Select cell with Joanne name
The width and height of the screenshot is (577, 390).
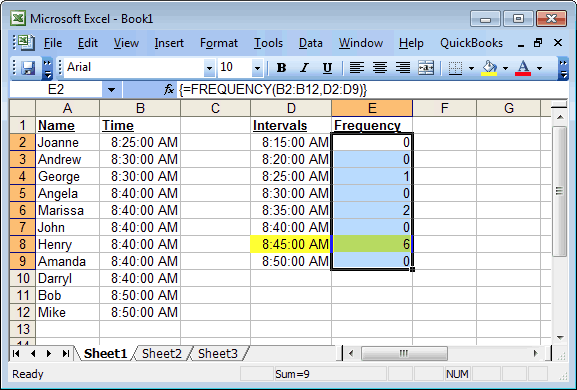tap(67, 142)
